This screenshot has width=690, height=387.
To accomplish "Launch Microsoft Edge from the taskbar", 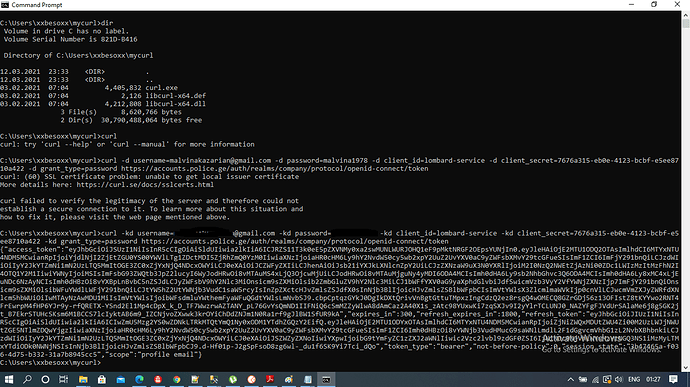I will (x=139, y=380).
